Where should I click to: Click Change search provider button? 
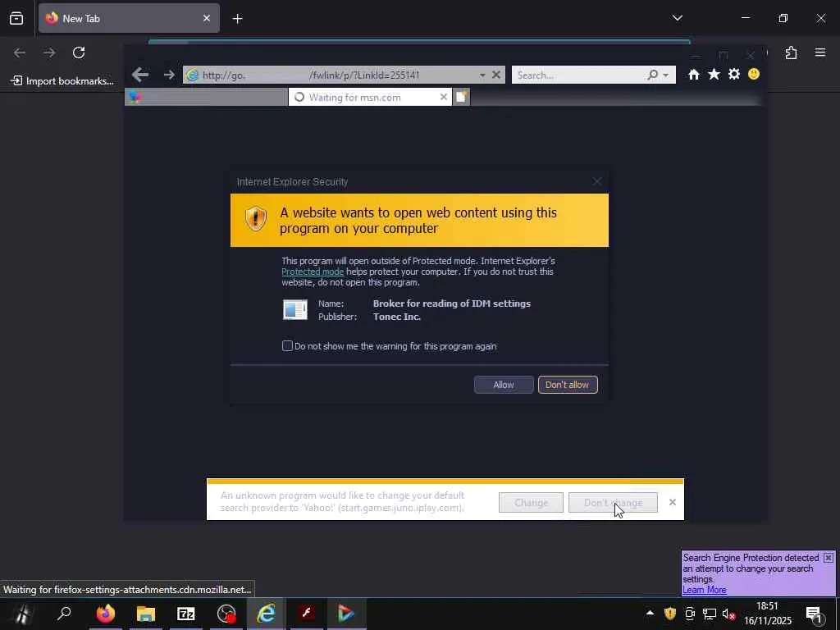531,503
